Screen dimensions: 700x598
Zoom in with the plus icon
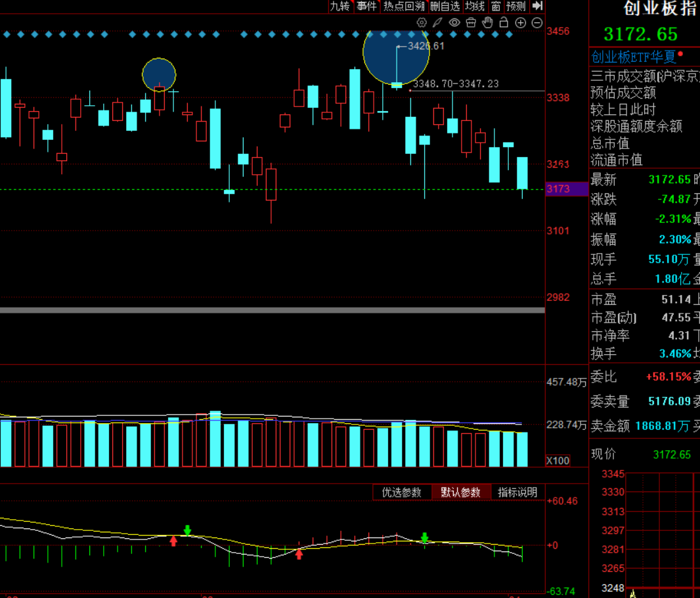tap(521, 23)
